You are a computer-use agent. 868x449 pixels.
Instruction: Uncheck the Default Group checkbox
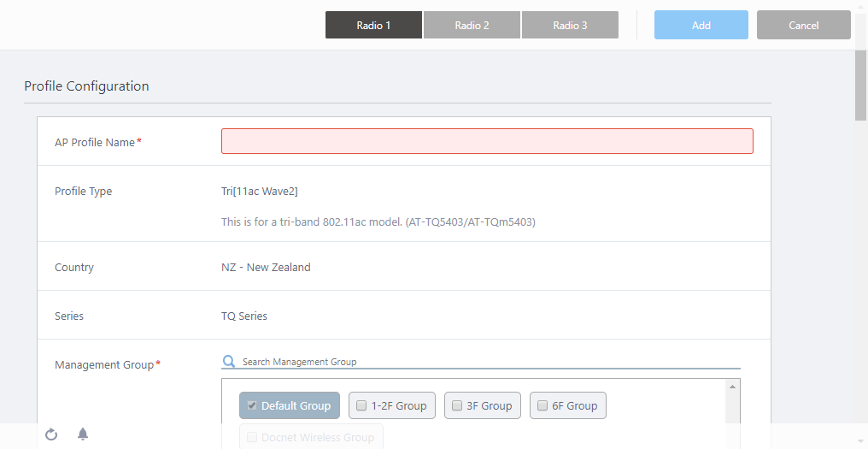253,405
